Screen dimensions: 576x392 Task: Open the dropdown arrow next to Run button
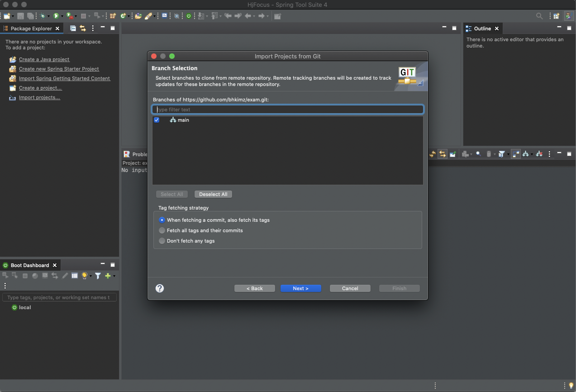click(62, 16)
